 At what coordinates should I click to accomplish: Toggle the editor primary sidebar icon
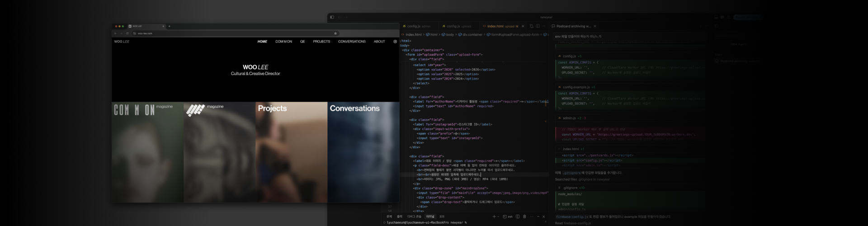click(332, 17)
